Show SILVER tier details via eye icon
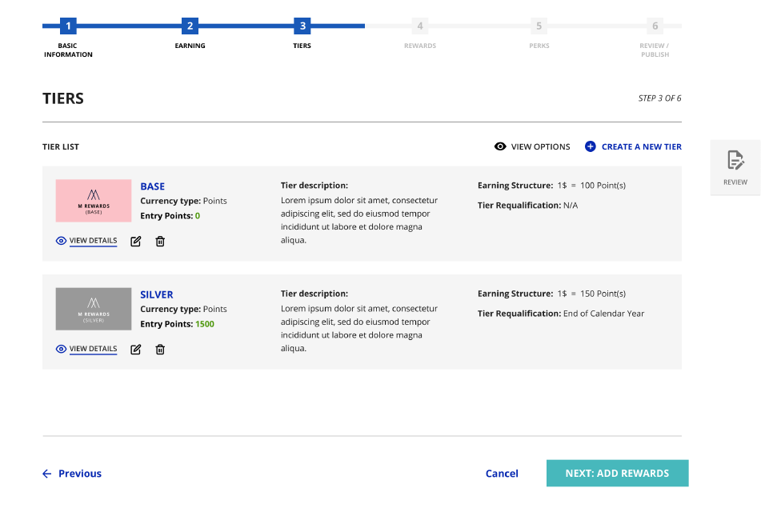Screen dimensions: 773x532 point(61,349)
